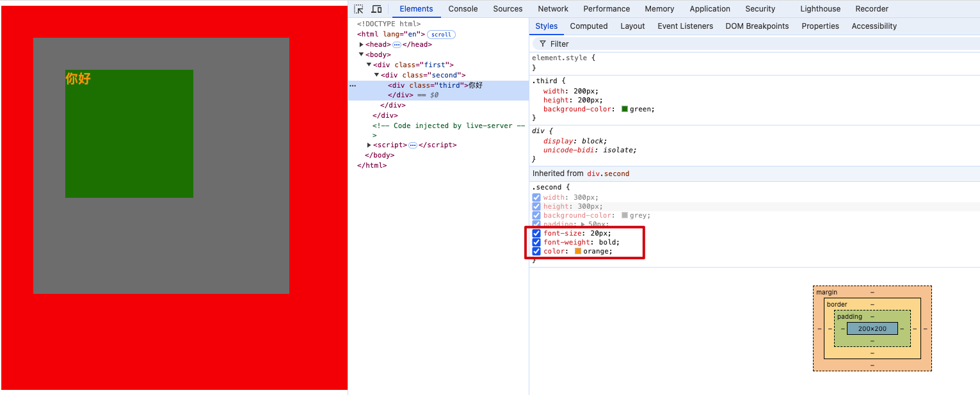Select the closing body tag line

point(380,156)
